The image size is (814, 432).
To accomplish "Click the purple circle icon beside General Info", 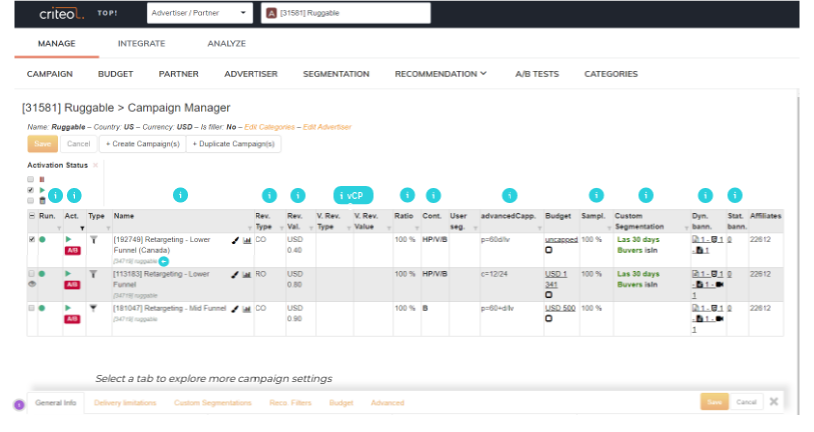I will coord(19,405).
